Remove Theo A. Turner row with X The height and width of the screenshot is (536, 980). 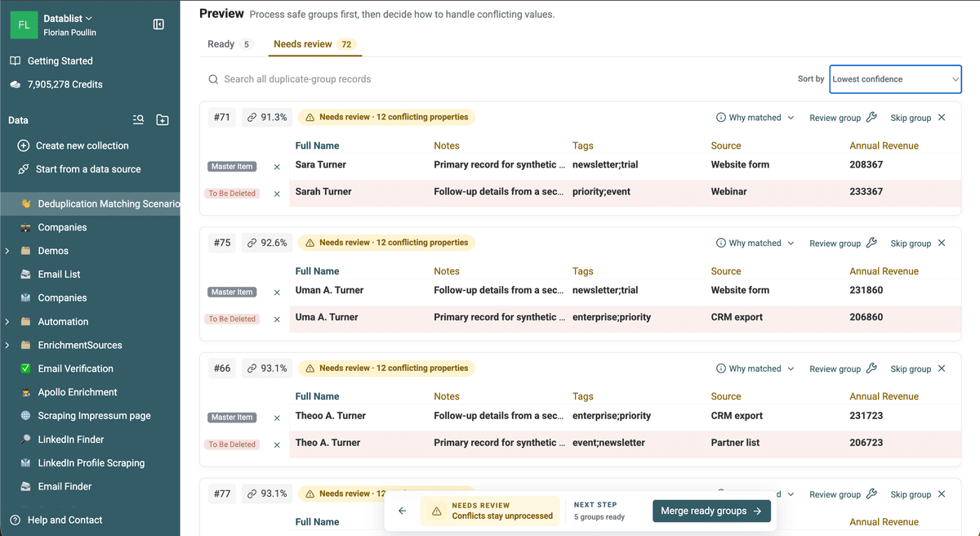pyautogui.click(x=277, y=444)
